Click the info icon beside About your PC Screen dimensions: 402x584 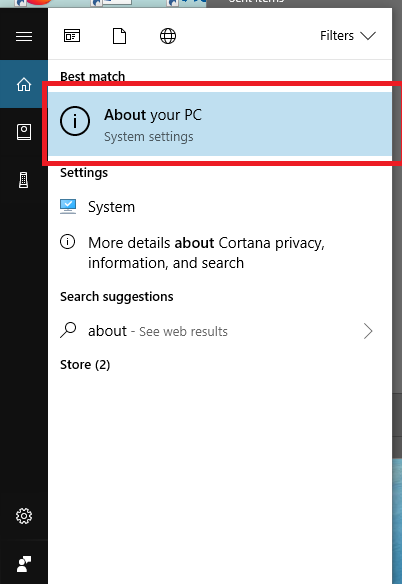(75, 121)
